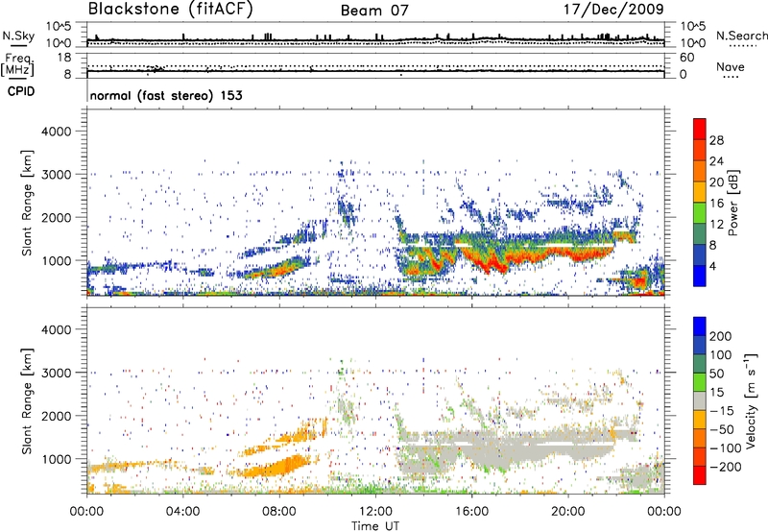Screen dimensions: 768x532
Task: Click the '-50' velocity scale value
Action: pyautogui.click(x=722, y=429)
